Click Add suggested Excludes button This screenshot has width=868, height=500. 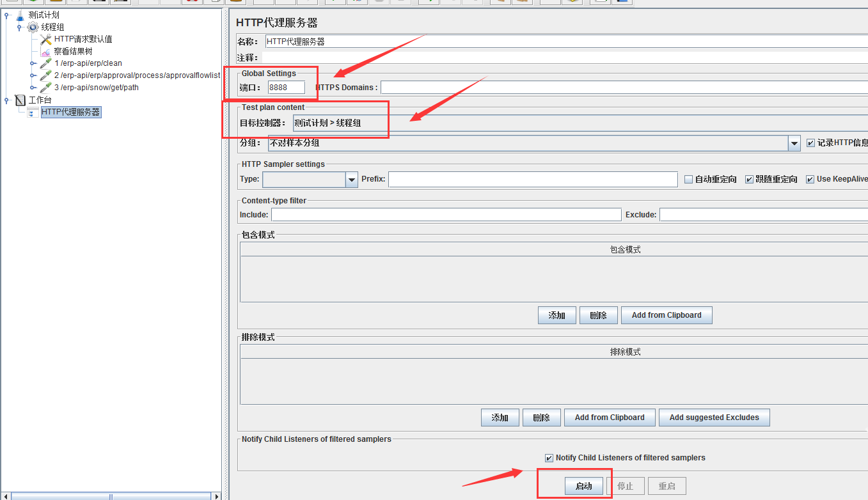click(714, 418)
